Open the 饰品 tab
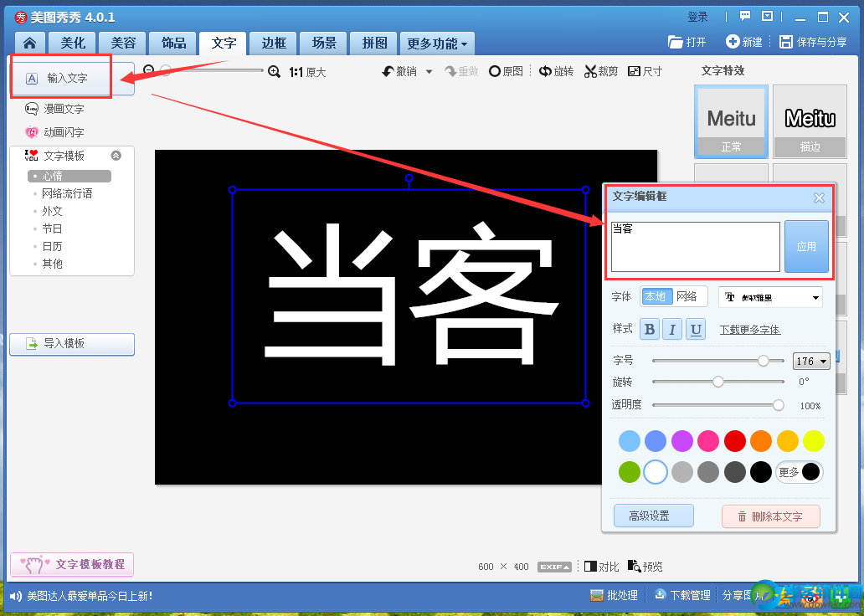The height and width of the screenshot is (616, 864). pyautogui.click(x=173, y=43)
